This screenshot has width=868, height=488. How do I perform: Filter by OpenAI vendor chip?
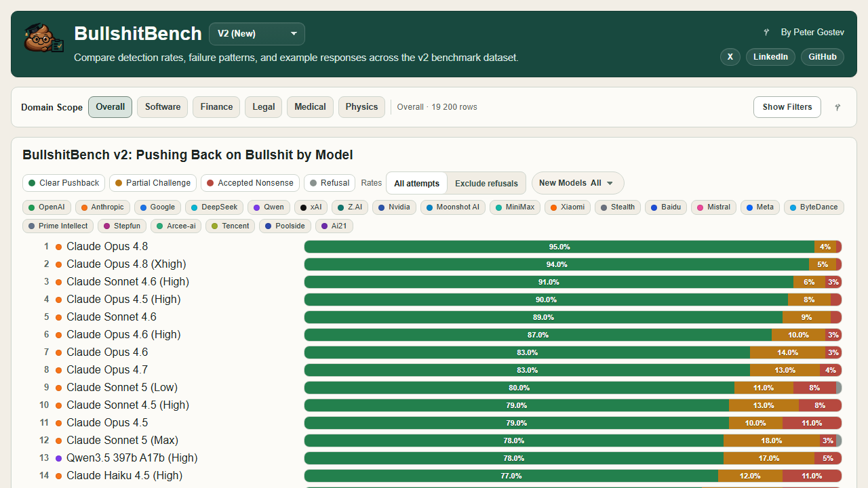pyautogui.click(x=47, y=207)
